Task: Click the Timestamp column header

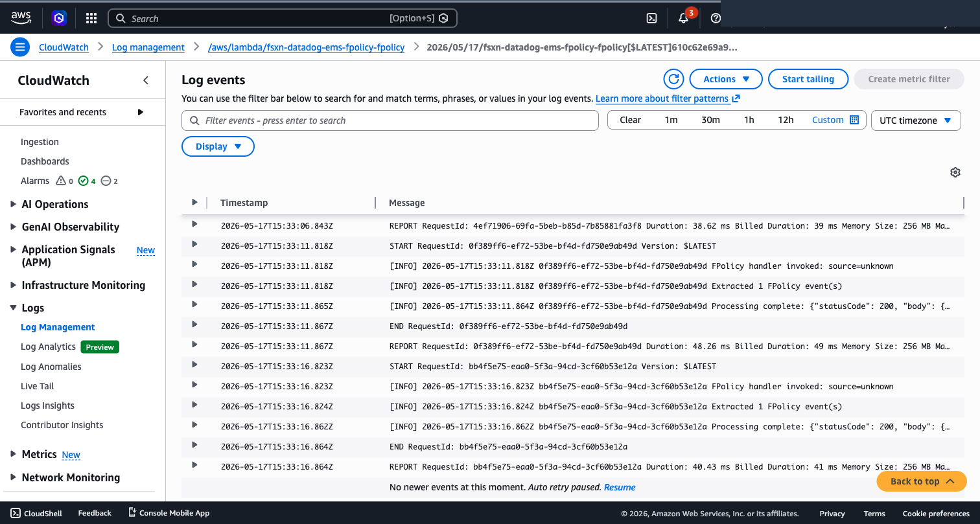Action: click(x=244, y=203)
